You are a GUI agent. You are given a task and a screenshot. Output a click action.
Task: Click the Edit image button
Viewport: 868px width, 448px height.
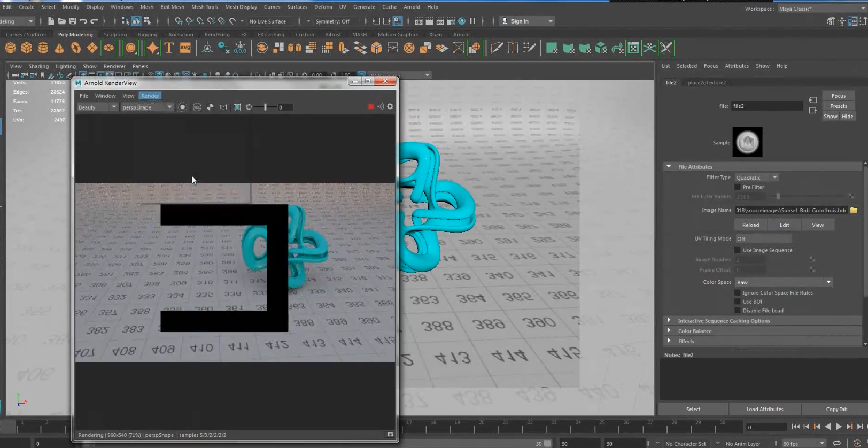pos(784,225)
